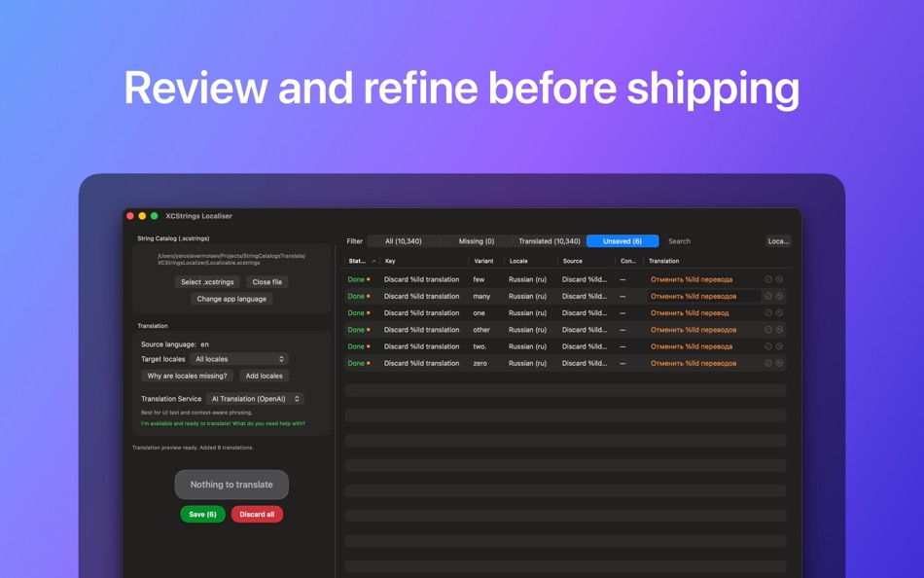Select the 'one' variant cell
The width and height of the screenshot is (924, 578).
[x=479, y=313]
